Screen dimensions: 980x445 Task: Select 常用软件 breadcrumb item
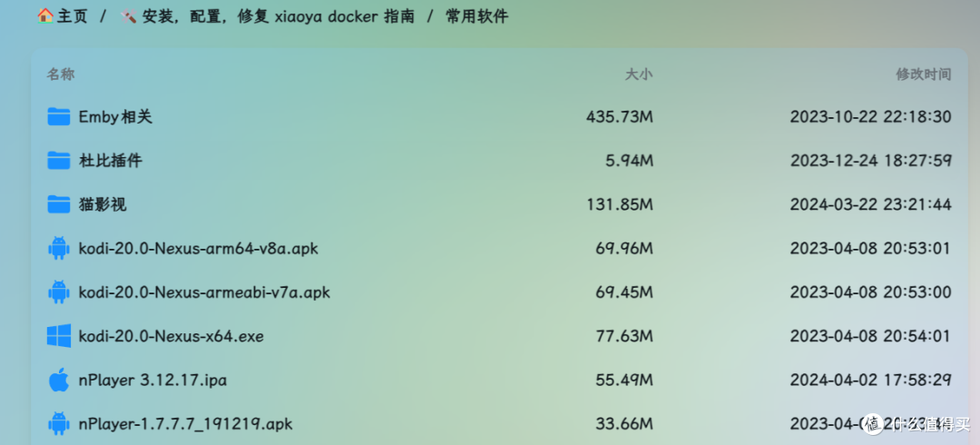[477, 16]
